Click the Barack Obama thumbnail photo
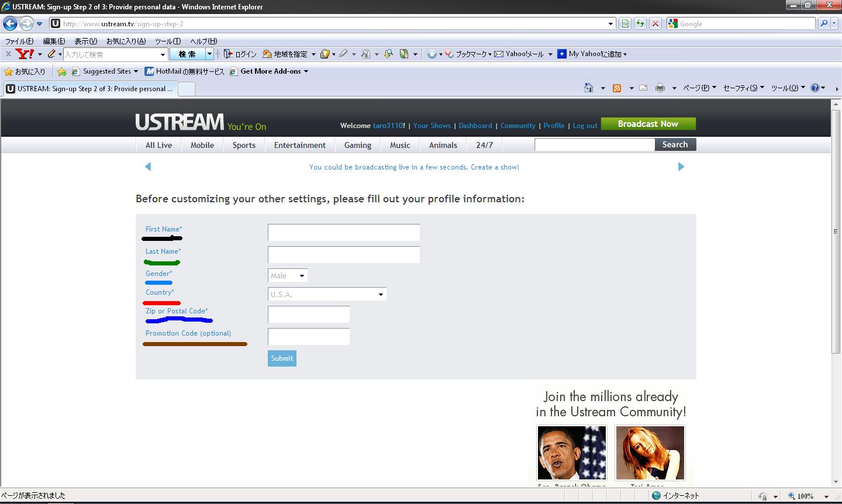842x504 pixels. click(572, 453)
